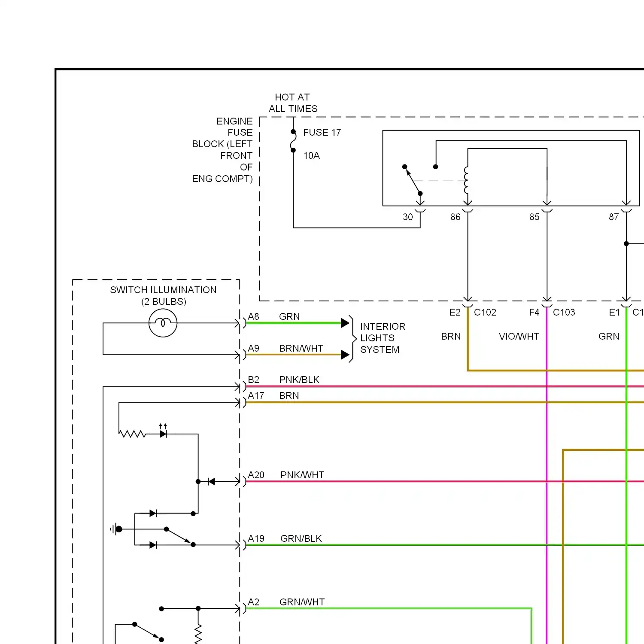Click terminal label A20
This screenshot has width=644, height=644.
[x=256, y=475]
